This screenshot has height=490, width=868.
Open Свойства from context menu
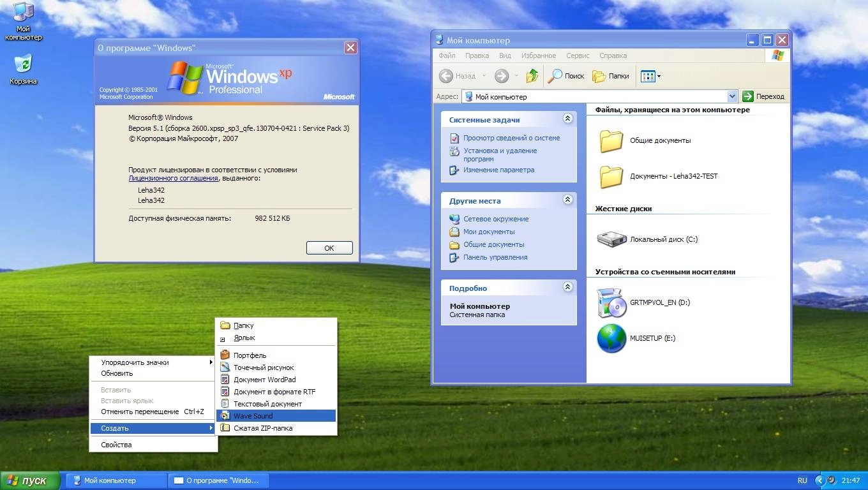pos(153,445)
